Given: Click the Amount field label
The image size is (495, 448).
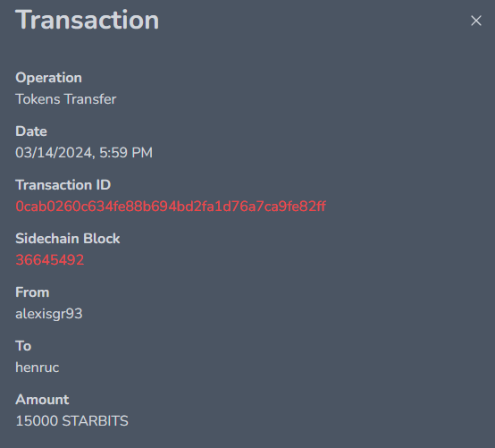Looking at the screenshot, I should (42, 400).
